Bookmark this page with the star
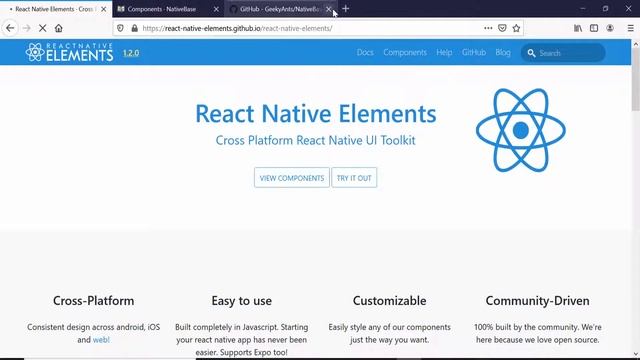 point(516,28)
